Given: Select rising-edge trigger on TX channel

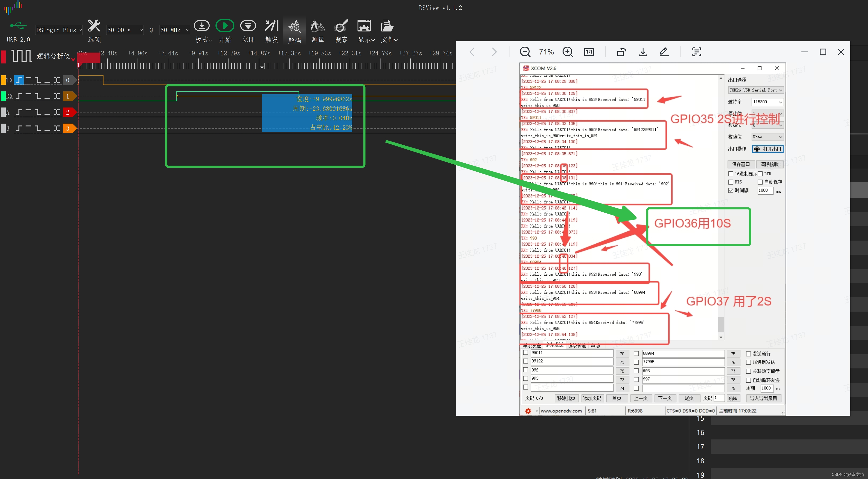Looking at the screenshot, I should (x=19, y=80).
